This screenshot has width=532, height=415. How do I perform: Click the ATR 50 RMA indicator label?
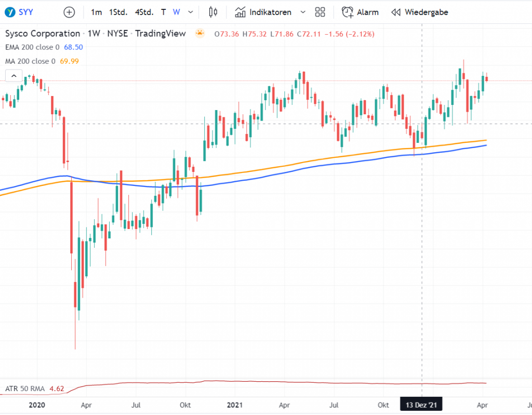coord(25,388)
